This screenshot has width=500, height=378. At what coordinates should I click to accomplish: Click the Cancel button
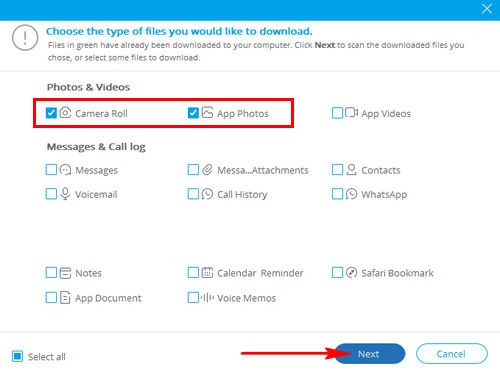[x=452, y=354]
